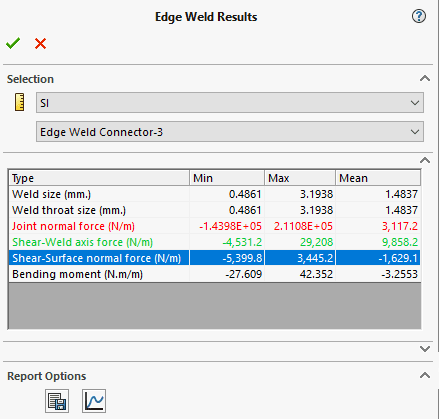This screenshot has height=419, width=439.
Task: Open the plot graph icon
Action: 94,401
